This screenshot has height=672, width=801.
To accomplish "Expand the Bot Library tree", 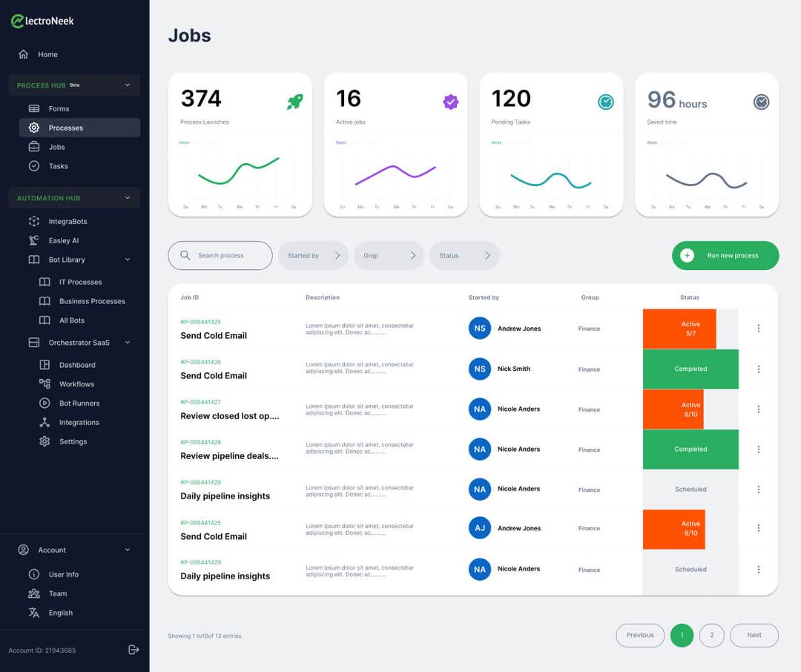I will 126,260.
